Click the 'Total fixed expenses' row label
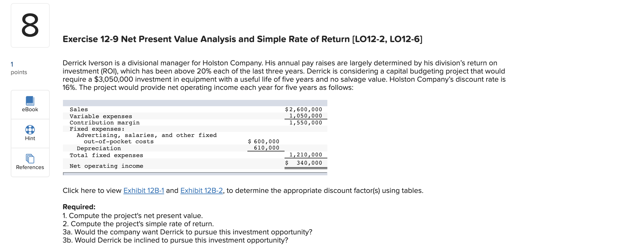Viewport: 644px width, 252px height. click(106, 155)
